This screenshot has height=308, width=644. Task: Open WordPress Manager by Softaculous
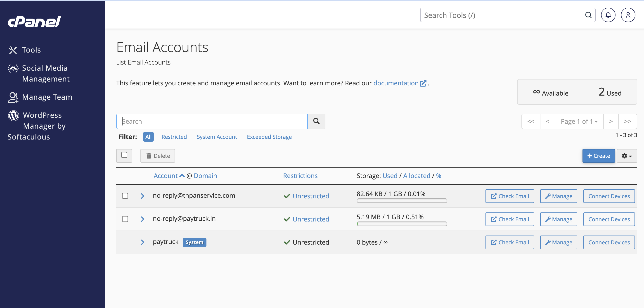42,126
